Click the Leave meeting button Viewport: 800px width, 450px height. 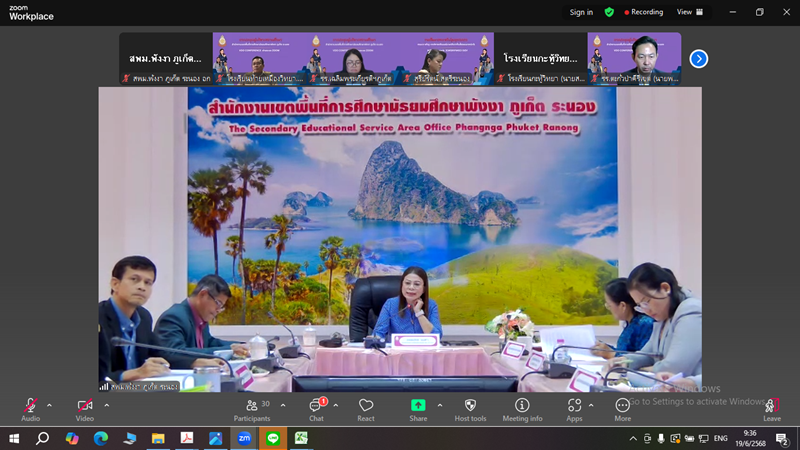[772, 410]
